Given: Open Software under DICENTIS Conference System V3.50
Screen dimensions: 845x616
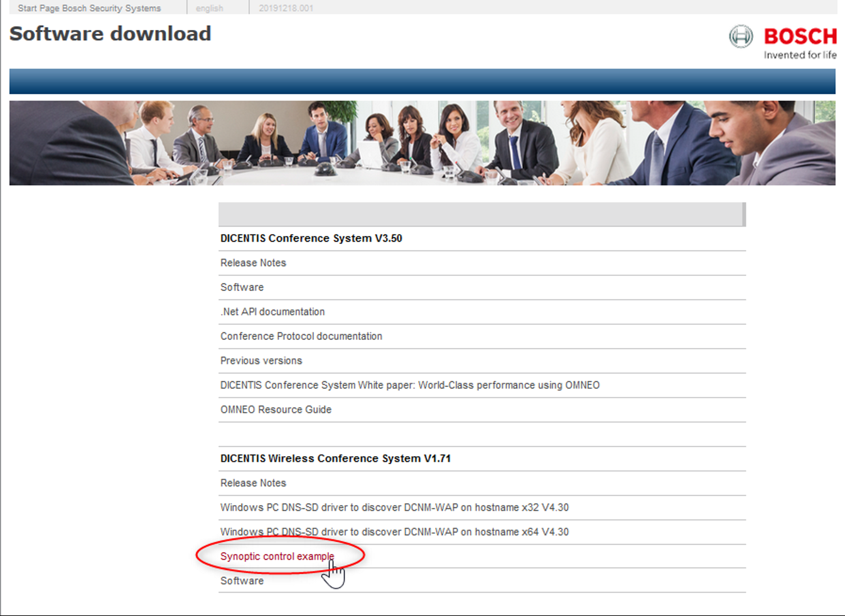Looking at the screenshot, I should click(x=242, y=287).
